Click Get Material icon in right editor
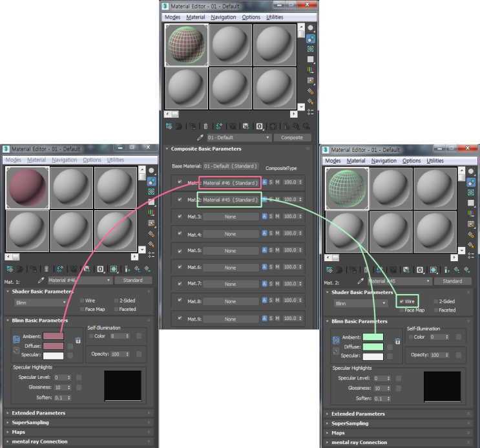This screenshot has height=448, width=480. pos(329,270)
